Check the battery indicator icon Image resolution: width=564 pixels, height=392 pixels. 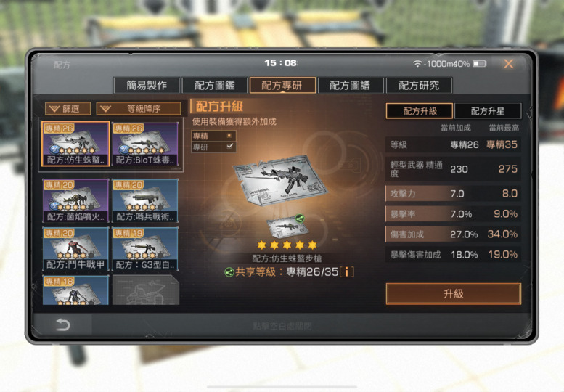pos(480,64)
